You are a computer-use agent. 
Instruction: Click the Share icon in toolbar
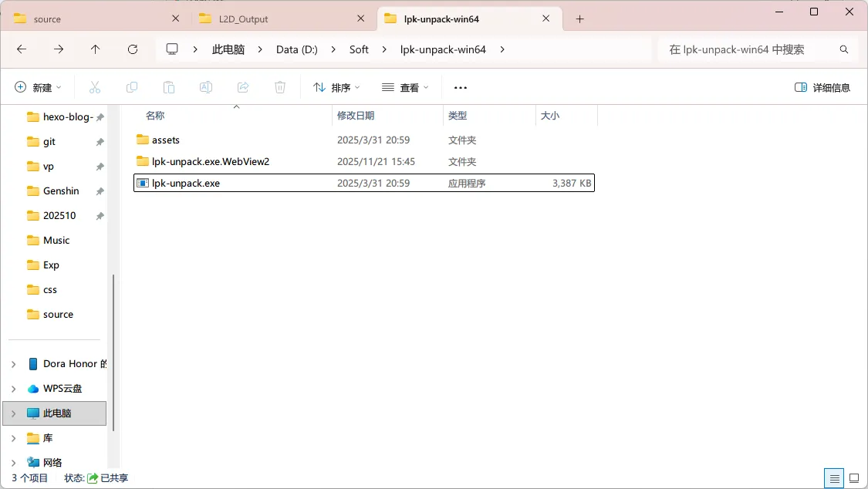[x=243, y=87]
